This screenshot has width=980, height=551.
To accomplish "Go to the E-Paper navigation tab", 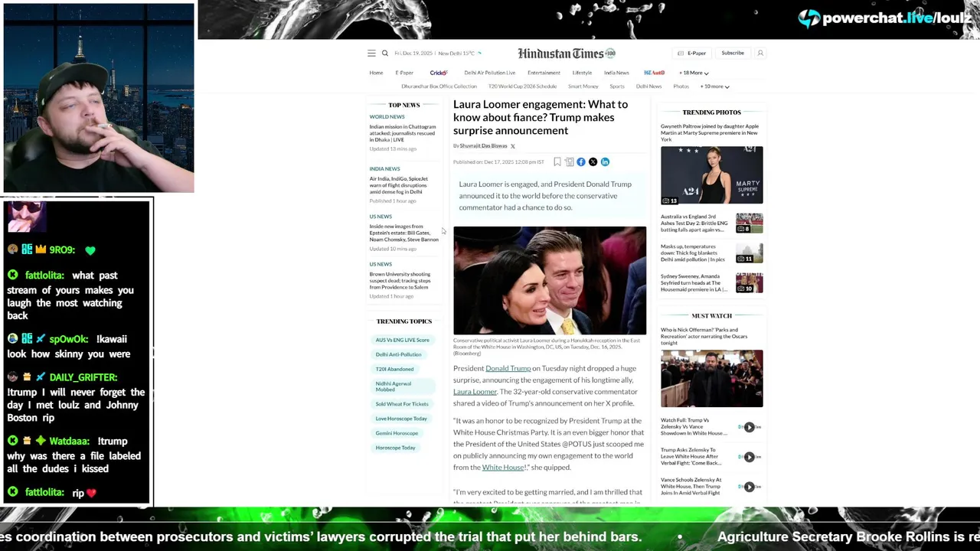I will click(404, 73).
